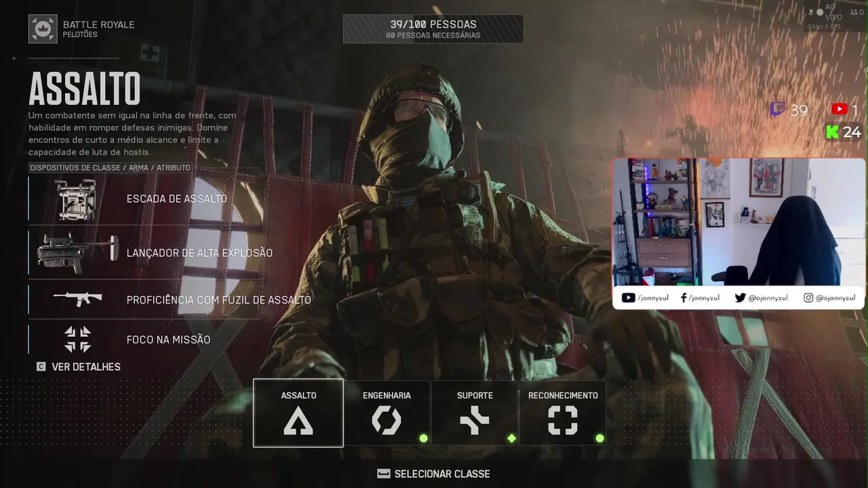Click the Suporte cross icon
868x488 pixels.
[475, 420]
